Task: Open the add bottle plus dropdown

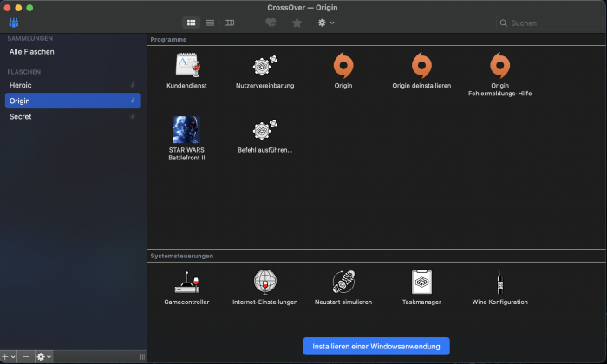Action: click(9, 356)
